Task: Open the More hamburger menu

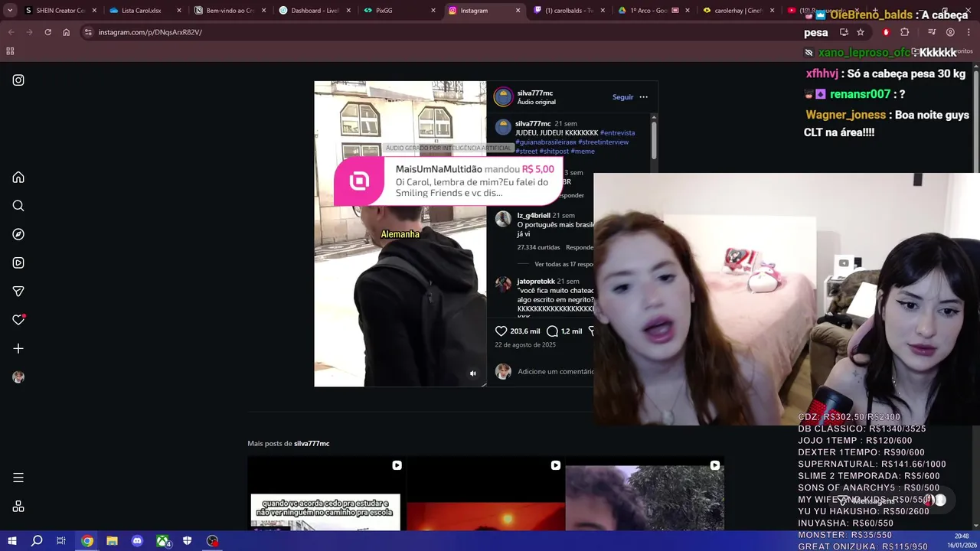Action: (x=18, y=478)
